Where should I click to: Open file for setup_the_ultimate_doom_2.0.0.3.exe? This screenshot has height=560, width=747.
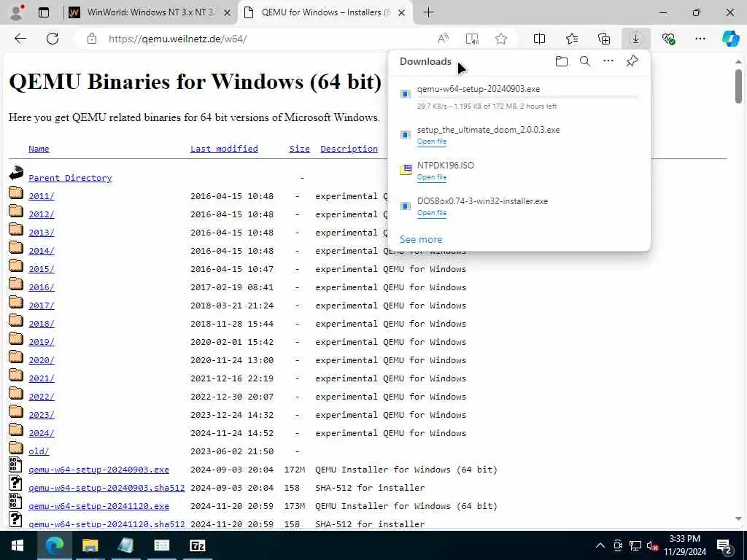coord(432,141)
